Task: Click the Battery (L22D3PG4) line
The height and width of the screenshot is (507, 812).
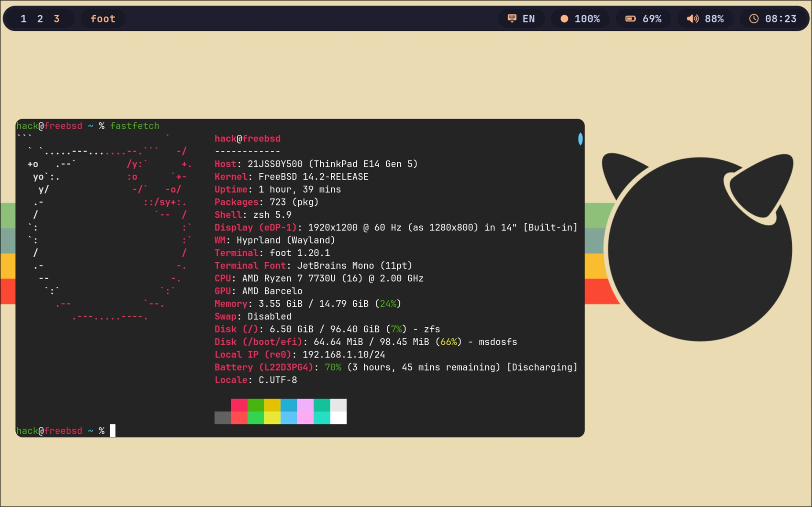Action: pos(396,367)
